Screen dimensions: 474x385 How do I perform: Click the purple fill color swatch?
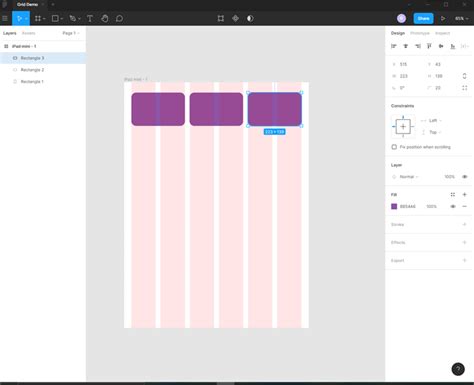(394, 206)
